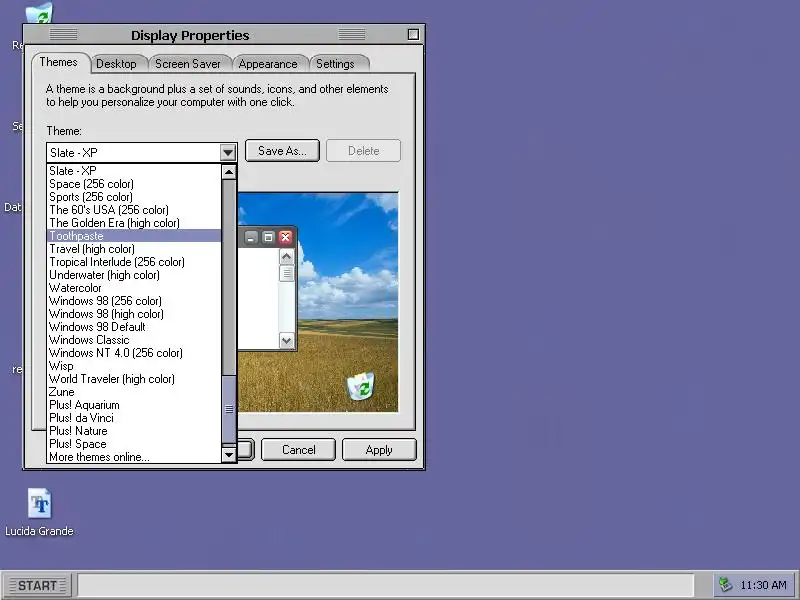Collapse the Theme dropdown with its arrow

point(228,153)
